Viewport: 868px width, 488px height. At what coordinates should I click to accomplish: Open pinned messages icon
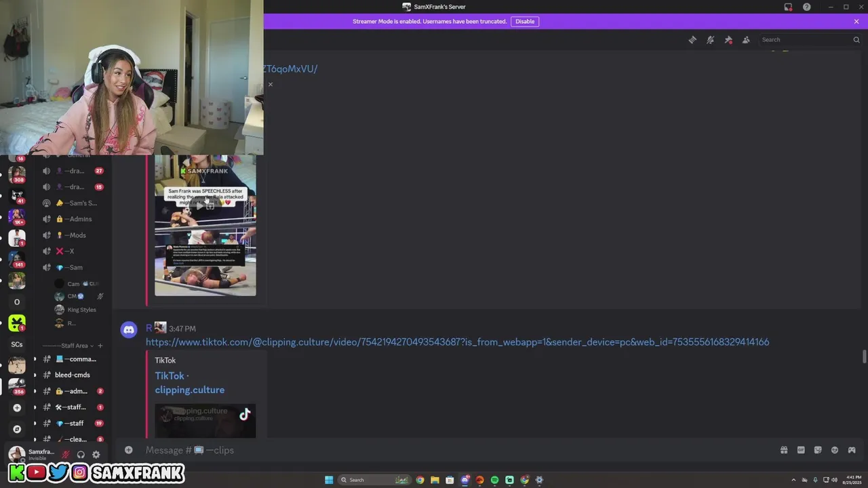tap(728, 40)
